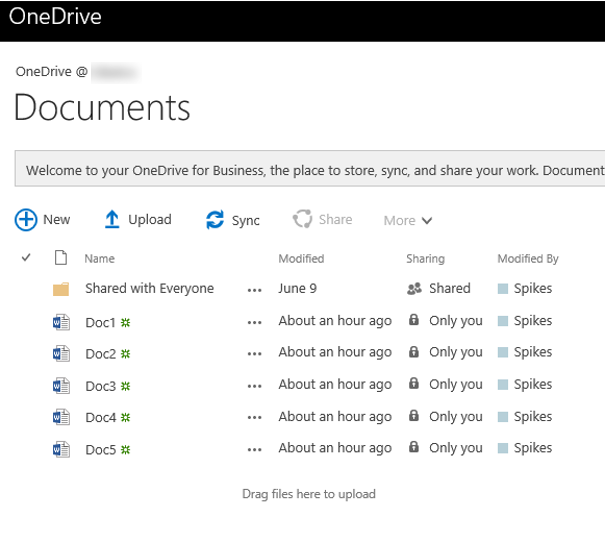The width and height of the screenshot is (605, 542).
Task: Click Spikes author in Doc2 row
Action: tap(532, 353)
